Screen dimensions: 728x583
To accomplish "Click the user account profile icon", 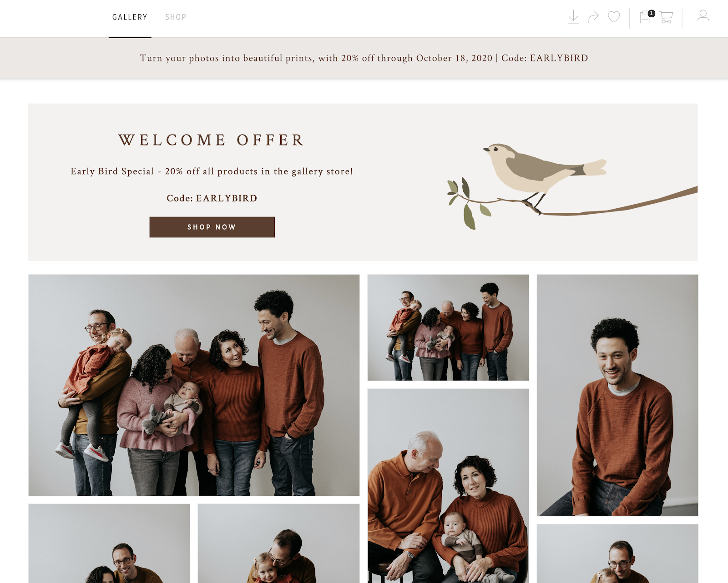I will point(703,15).
